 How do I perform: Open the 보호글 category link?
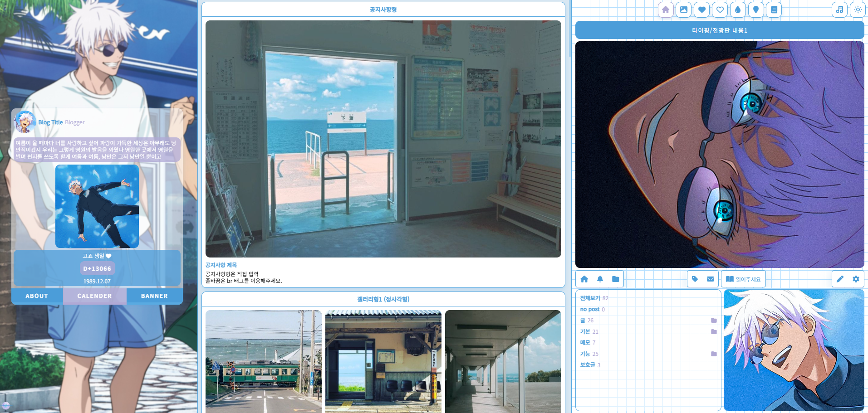[x=587, y=365]
